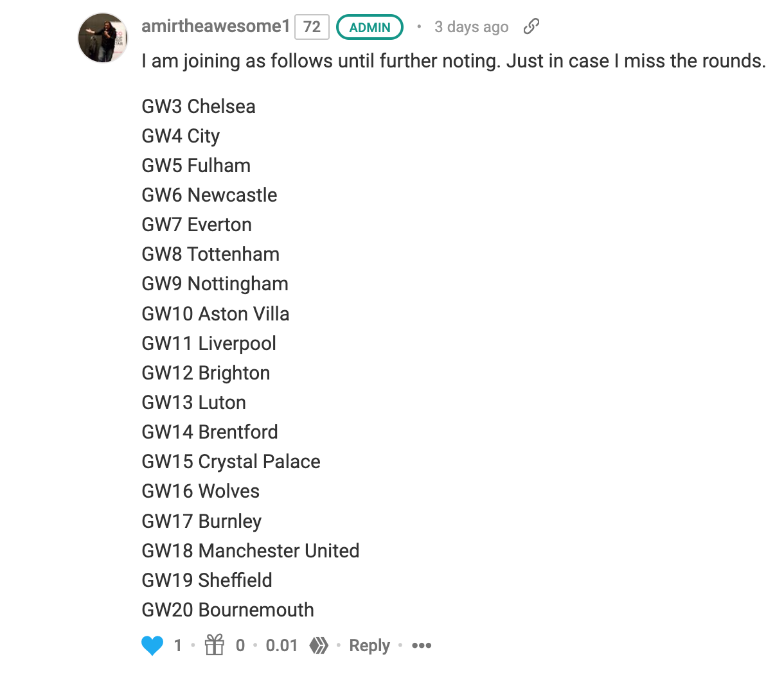Image resolution: width=784 pixels, height=673 pixels.
Task: Click the gift tip icon
Action: (215, 645)
